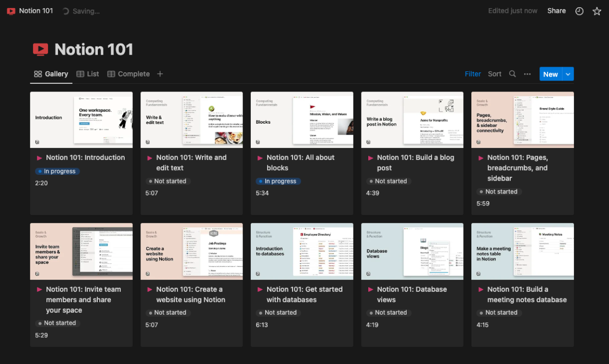Open the Introduction card thumbnail
Screen dimensions: 609x364
[x=82, y=120]
